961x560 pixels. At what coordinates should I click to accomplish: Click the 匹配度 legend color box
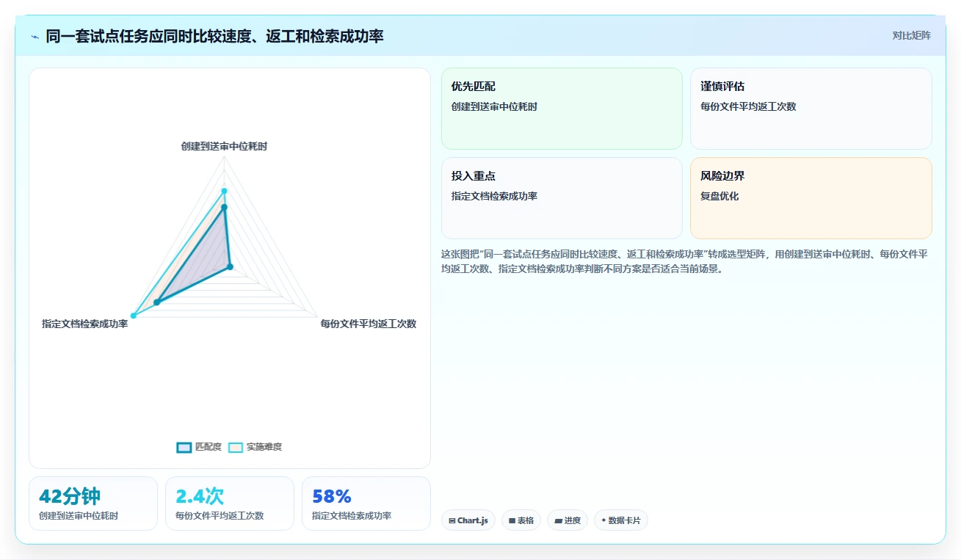tap(184, 447)
